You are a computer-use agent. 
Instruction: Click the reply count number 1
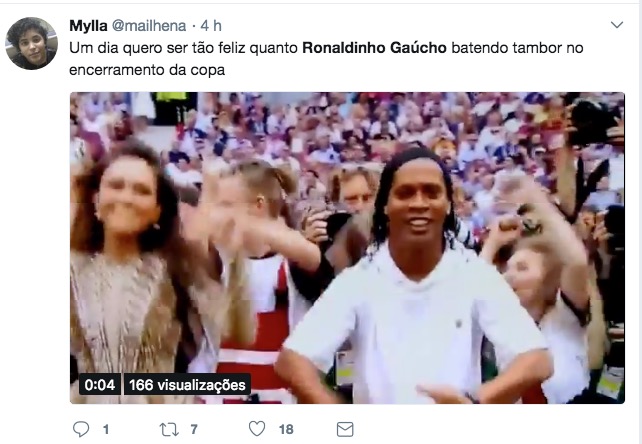click(x=106, y=429)
